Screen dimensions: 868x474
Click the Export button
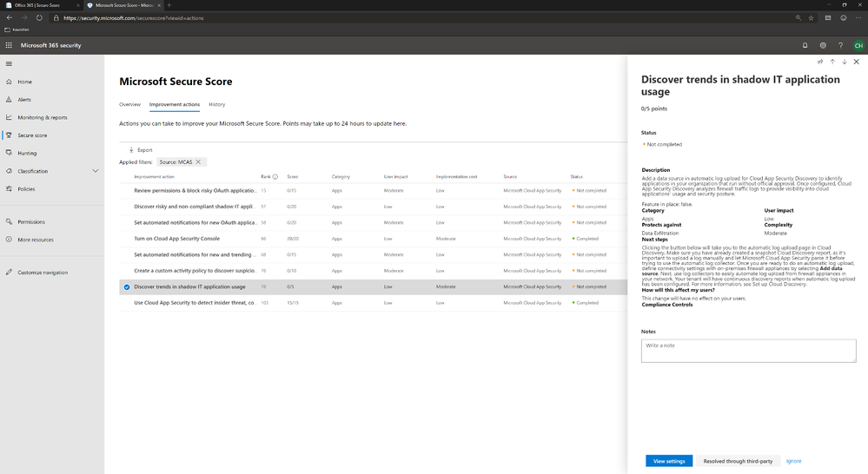coord(141,150)
